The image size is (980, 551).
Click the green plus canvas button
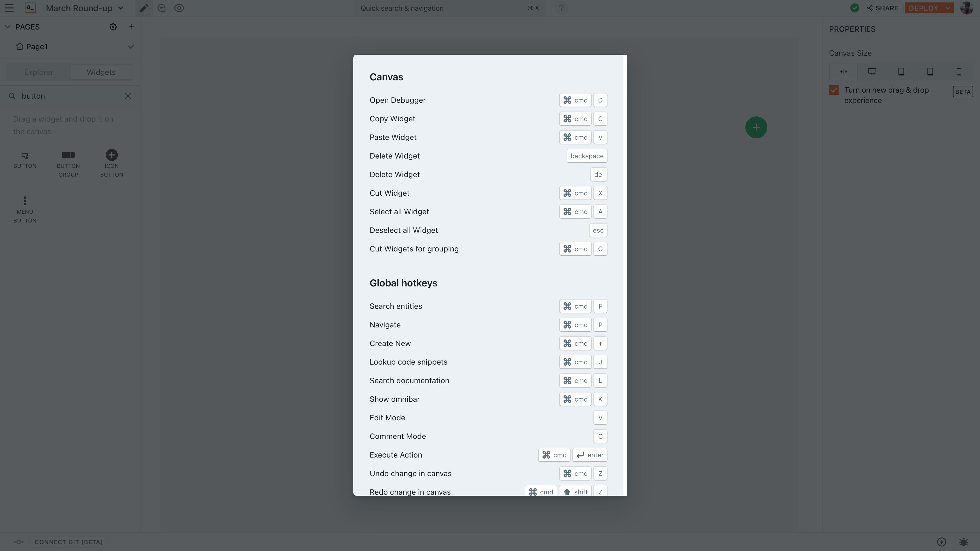756,127
